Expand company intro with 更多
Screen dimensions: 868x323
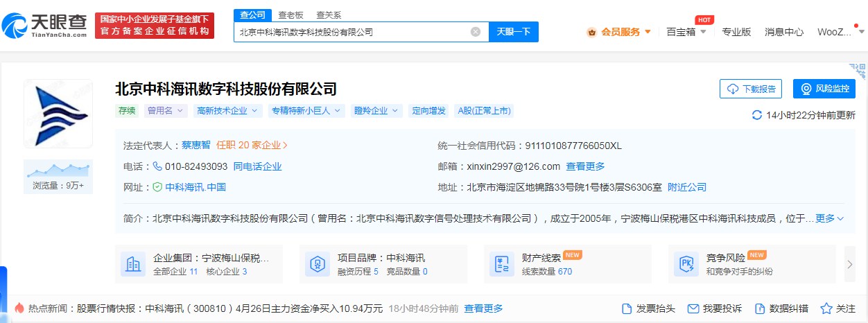(x=829, y=218)
